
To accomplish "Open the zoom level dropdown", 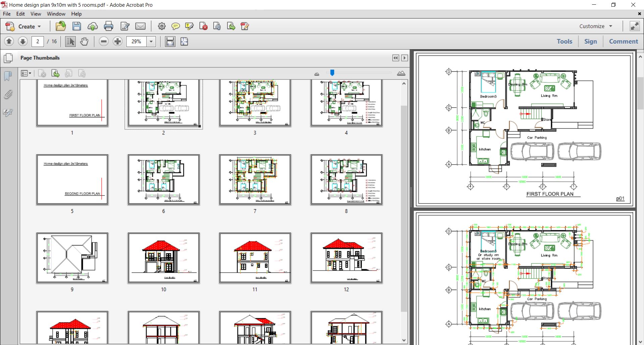I will 151,42.
